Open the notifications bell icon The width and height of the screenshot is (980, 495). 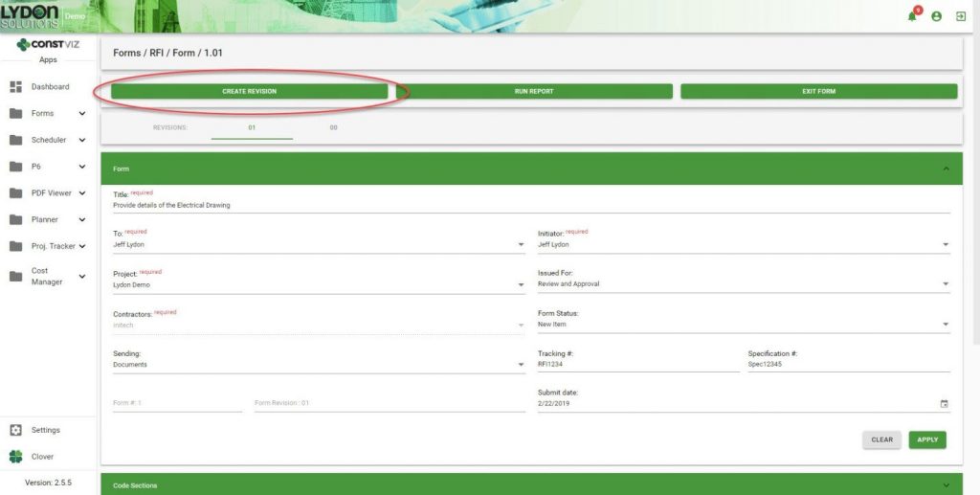914,16
